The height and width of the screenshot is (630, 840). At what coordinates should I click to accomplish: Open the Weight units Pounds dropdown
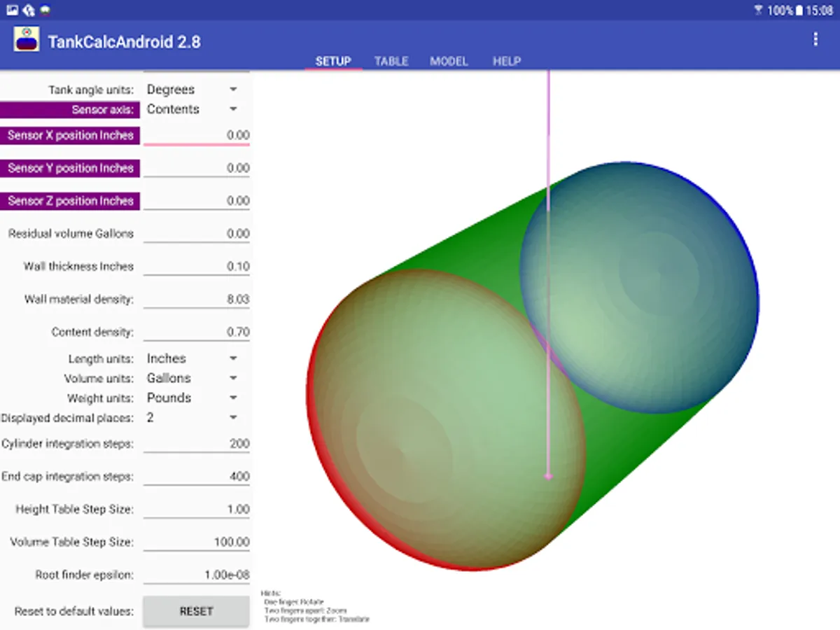tap(192, 398)
